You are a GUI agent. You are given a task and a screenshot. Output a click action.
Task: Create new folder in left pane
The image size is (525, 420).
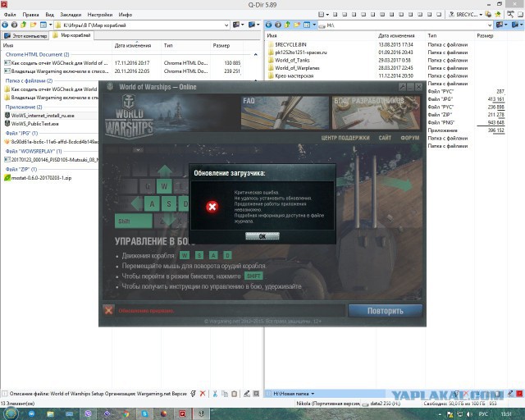[x=33, y=25]
